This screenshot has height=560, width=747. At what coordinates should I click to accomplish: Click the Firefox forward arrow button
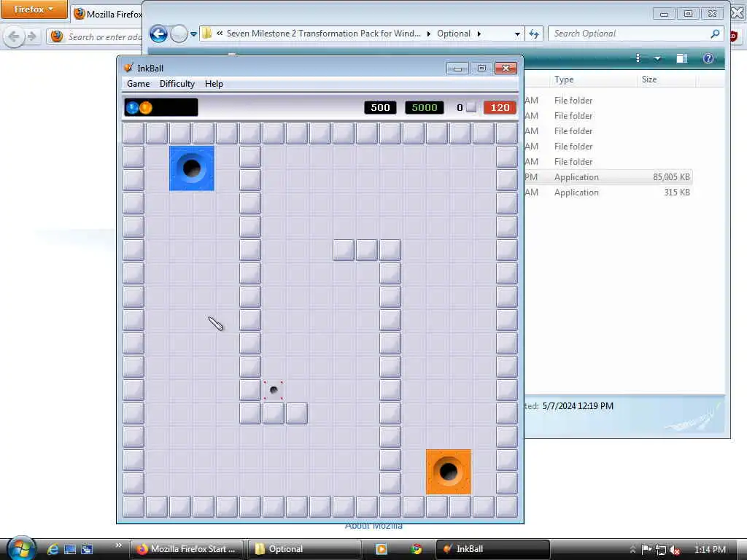tap(32, 36)
